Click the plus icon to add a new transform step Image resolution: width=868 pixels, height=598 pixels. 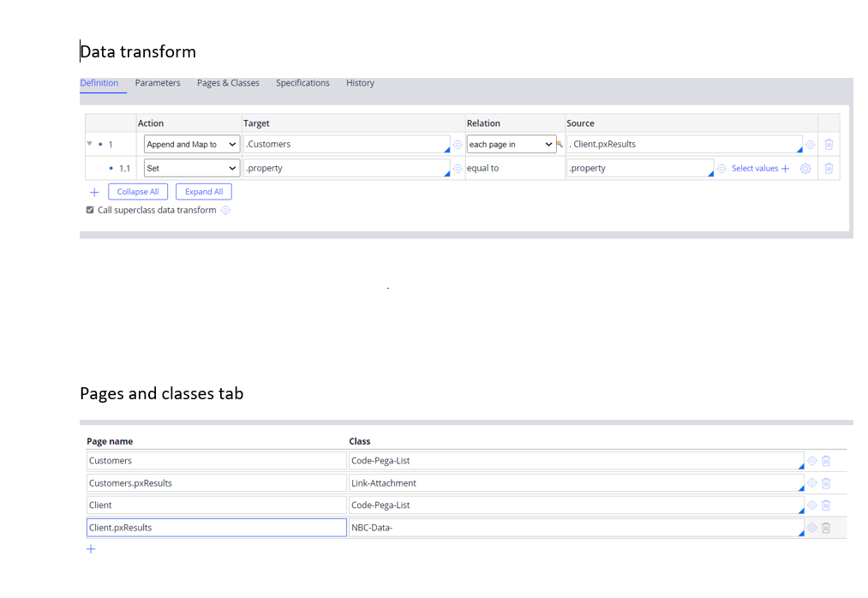tap(94, 191)
